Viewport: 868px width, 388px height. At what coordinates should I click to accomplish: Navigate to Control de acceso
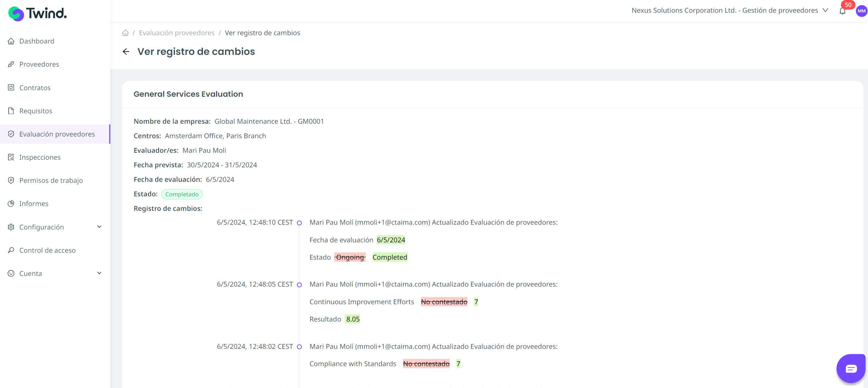pos(47,250)
